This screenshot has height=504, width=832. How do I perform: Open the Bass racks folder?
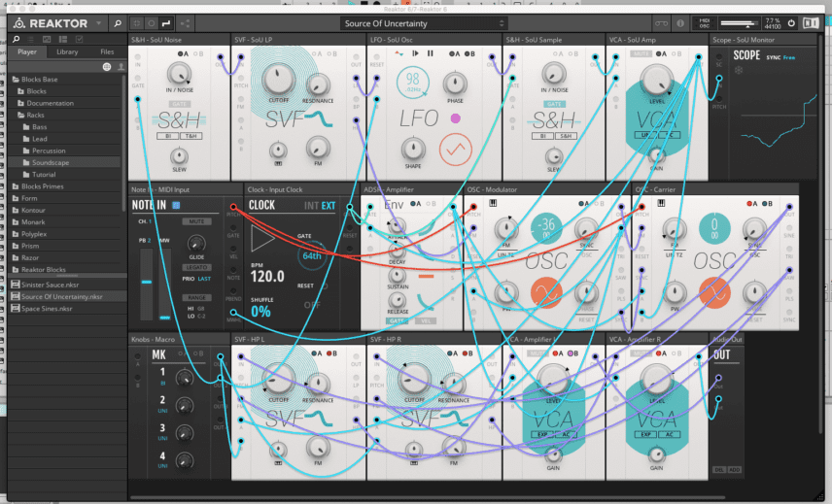[64, 126]
